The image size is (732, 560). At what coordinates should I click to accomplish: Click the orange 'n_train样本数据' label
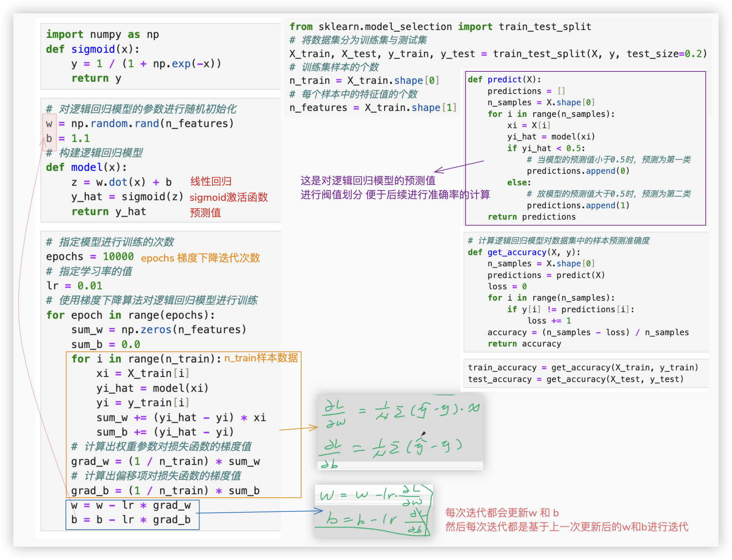[x=261, y=358]
